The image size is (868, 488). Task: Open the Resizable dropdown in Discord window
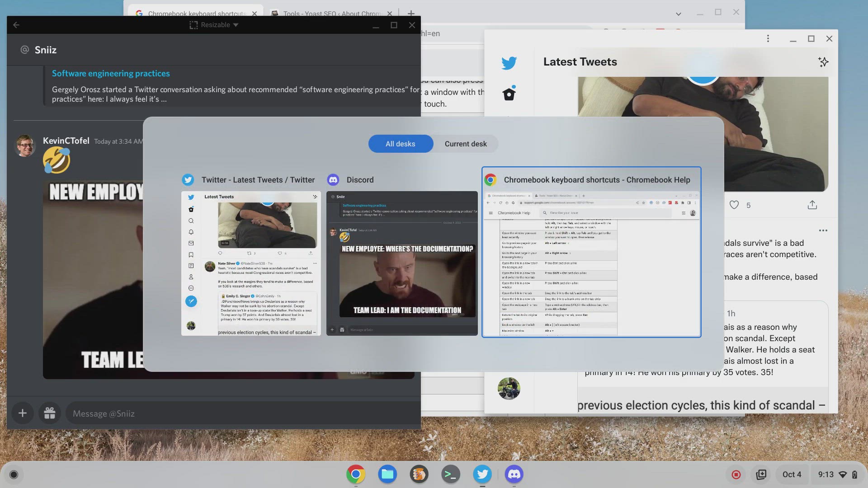tap(214, 25)
